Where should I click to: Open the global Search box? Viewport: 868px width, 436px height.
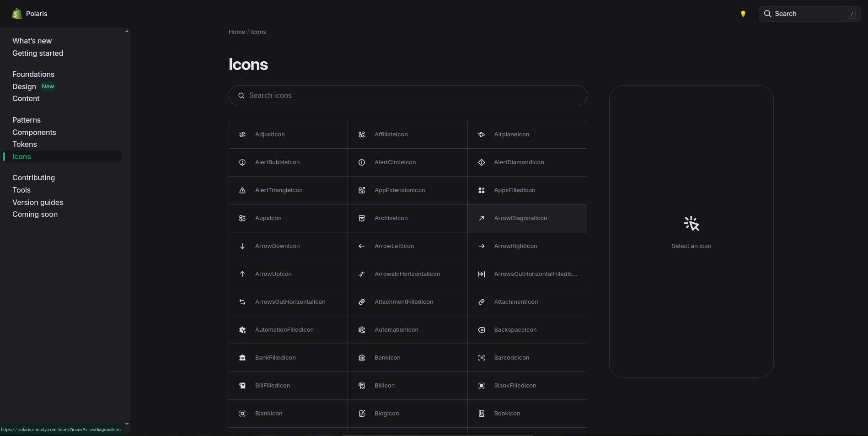[809, 14]
